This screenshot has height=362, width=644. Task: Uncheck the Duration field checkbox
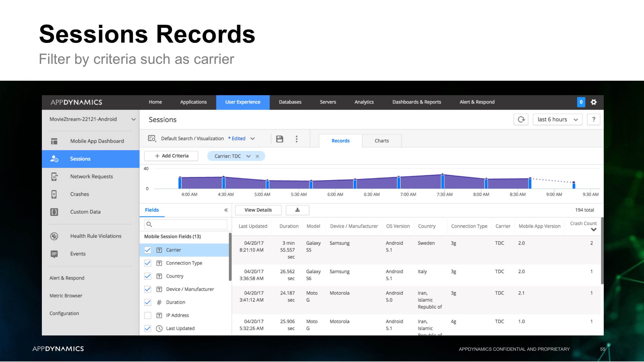(x=148, y=302)
